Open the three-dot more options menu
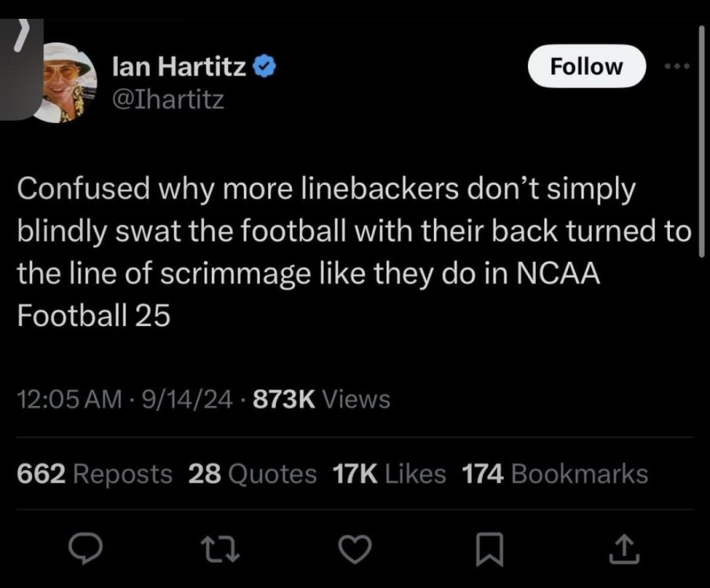Screen dimensions: 710x588 [x=675, y=67]
